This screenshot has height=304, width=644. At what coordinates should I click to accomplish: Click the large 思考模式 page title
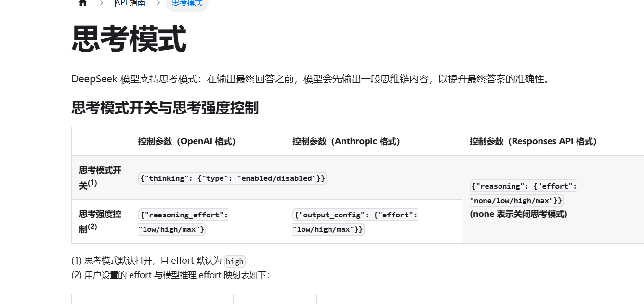pos(129,39)
